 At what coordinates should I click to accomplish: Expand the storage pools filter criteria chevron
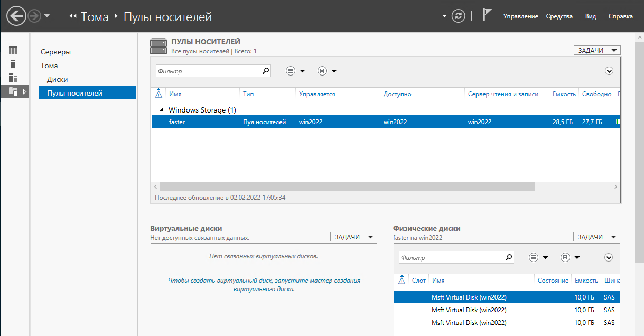(609, 71)
